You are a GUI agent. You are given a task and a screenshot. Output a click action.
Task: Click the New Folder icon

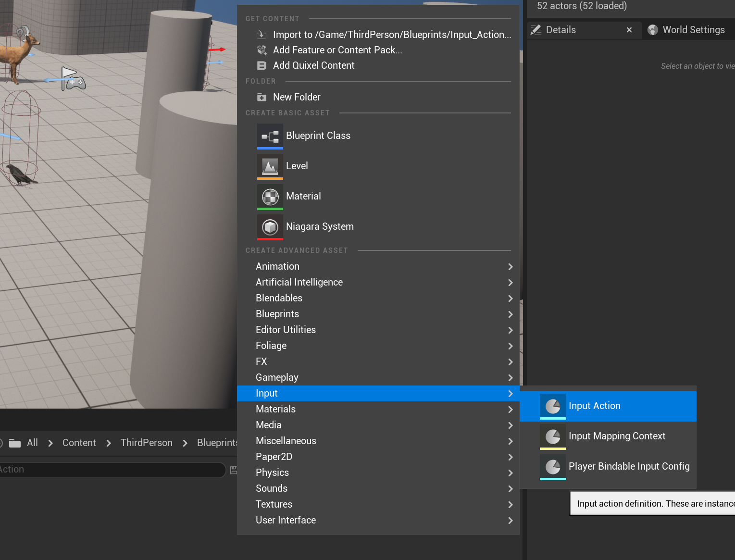tap(262, 98)
